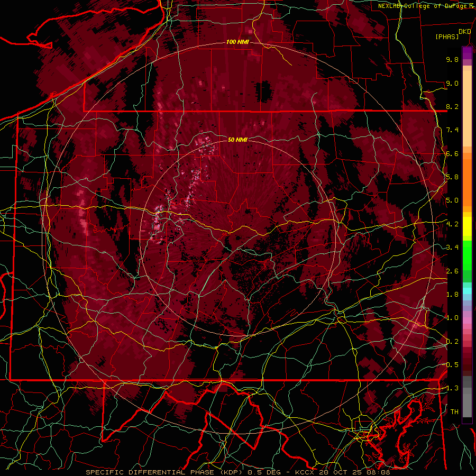Click the 9.0 value on color scale
The image size is (476, 476).
(452, 83)
